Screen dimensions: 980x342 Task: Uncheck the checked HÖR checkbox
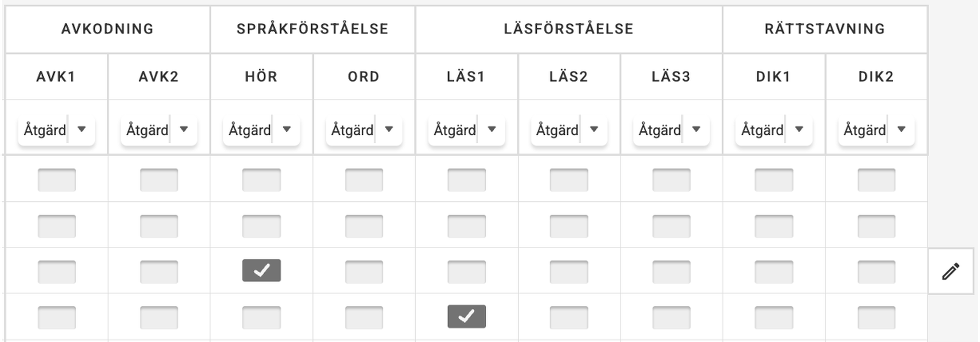pos(261,271)
